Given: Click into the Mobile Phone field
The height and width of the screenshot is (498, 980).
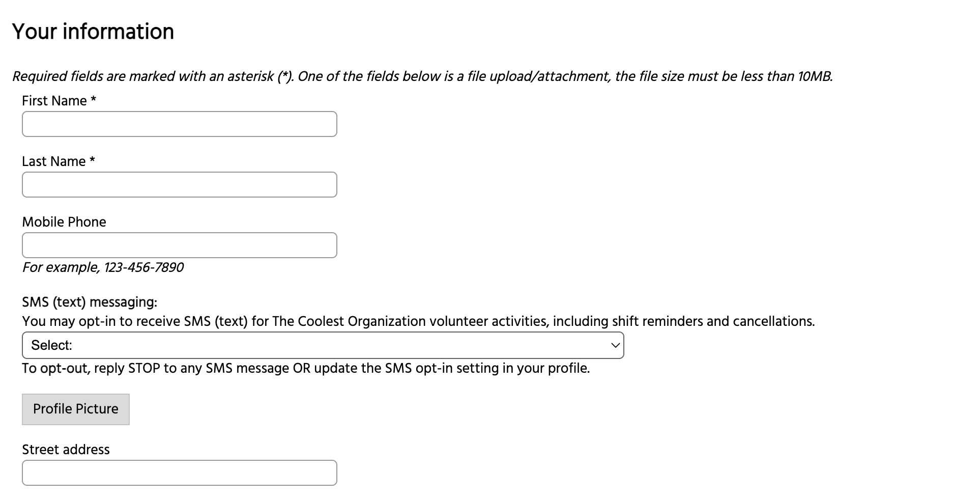Looking at the screenshot, I should coord(179,245).
